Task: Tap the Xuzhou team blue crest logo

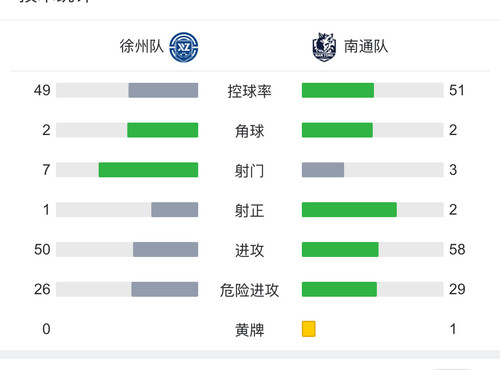Action: pyautogui.click(x=184, y=47)
